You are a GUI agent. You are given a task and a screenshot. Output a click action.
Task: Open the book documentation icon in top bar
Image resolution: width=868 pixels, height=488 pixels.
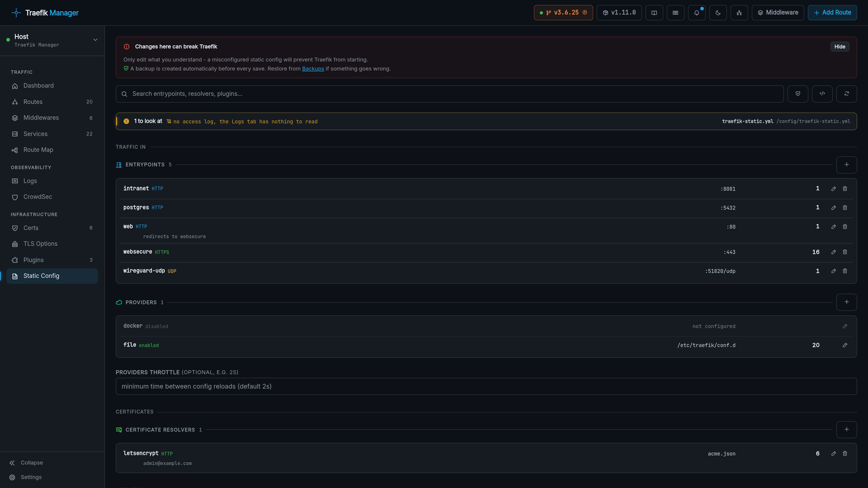(x=654, y=13)
